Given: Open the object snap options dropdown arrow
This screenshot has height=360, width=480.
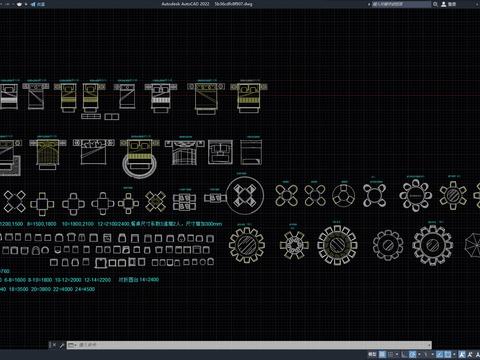Looking at the screenshot, I should coord(454,354).
